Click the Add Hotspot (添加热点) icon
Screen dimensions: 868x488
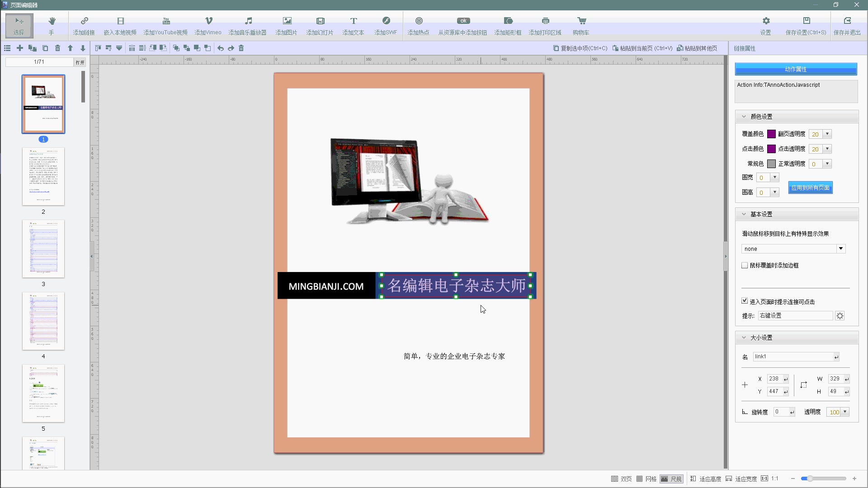tap(419, 25)
